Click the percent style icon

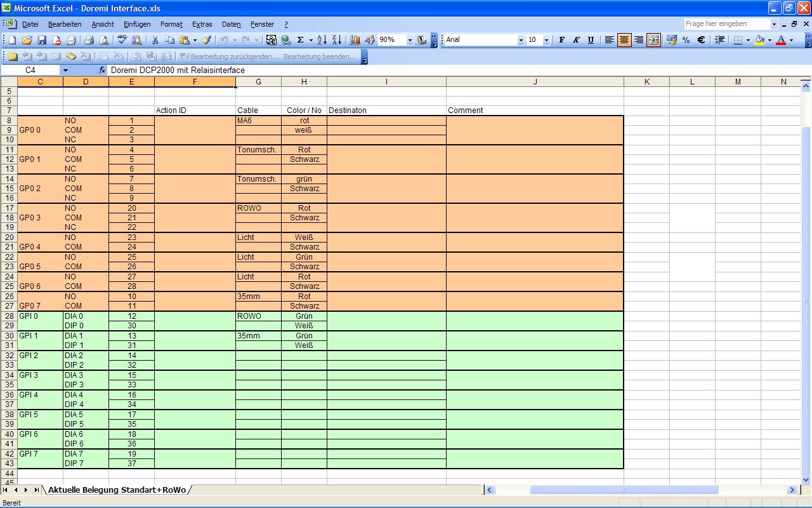pos(686,40)
